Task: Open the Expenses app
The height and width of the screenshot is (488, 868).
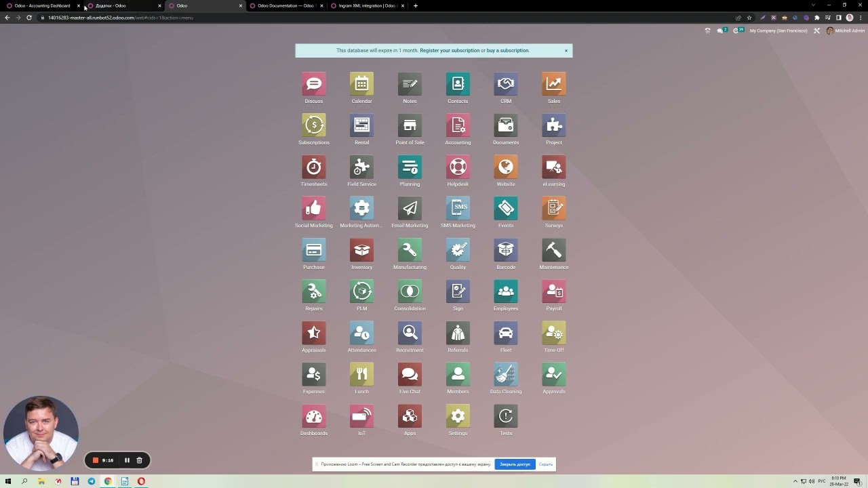Action: pyautogui.click(x=314, y=374)
